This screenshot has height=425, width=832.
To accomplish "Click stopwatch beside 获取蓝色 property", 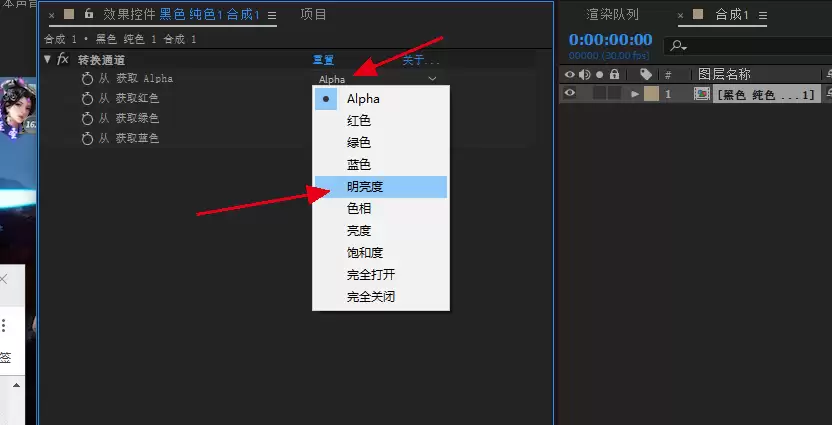I will tap(87, 138).
